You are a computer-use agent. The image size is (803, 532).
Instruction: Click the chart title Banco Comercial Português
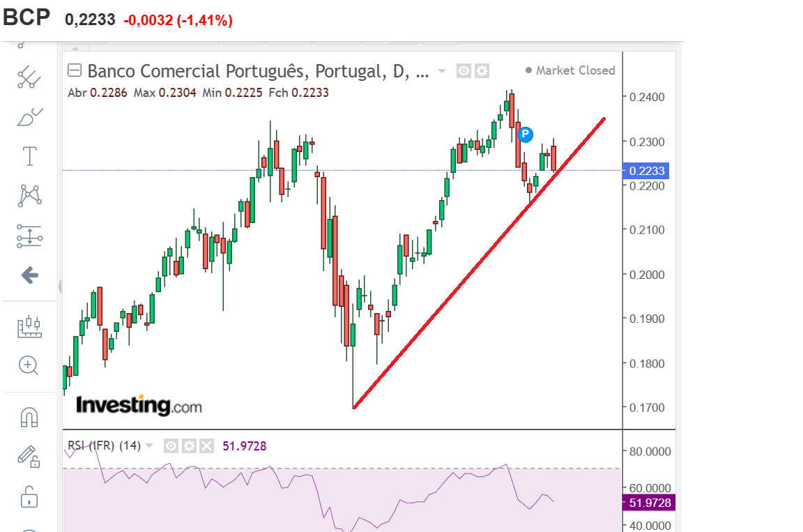[258, 70]
